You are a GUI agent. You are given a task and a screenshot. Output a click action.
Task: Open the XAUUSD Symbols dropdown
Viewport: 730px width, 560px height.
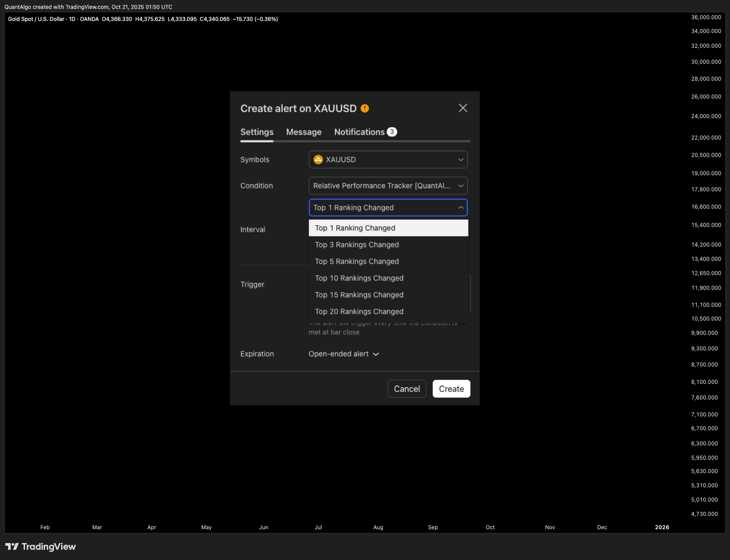[x=388, y=160]
